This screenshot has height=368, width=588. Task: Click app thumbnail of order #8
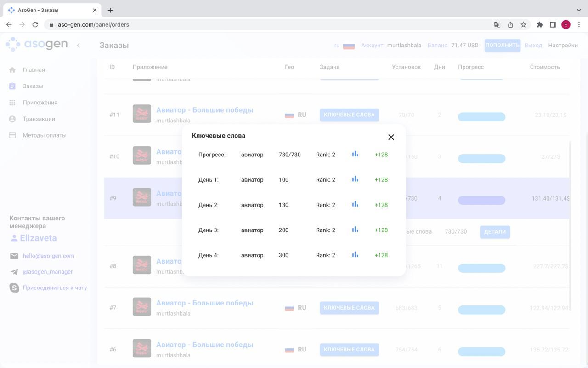(142, 265)
